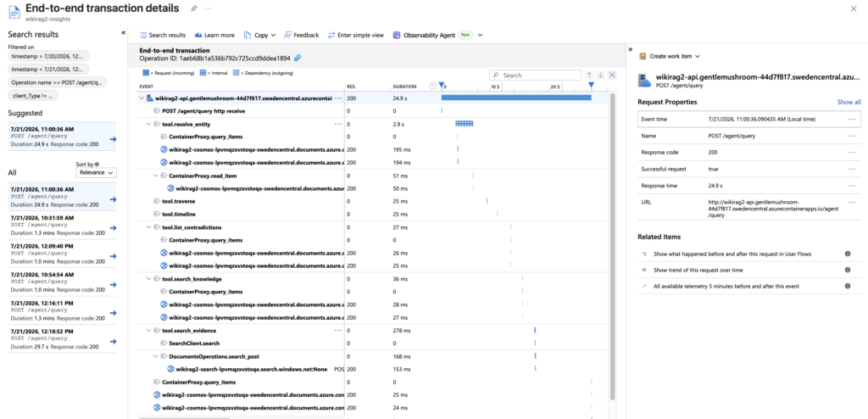The width and height of the screenshot is (868, 419).
Task: Switch with Enter simple view button
Action: 356,35
